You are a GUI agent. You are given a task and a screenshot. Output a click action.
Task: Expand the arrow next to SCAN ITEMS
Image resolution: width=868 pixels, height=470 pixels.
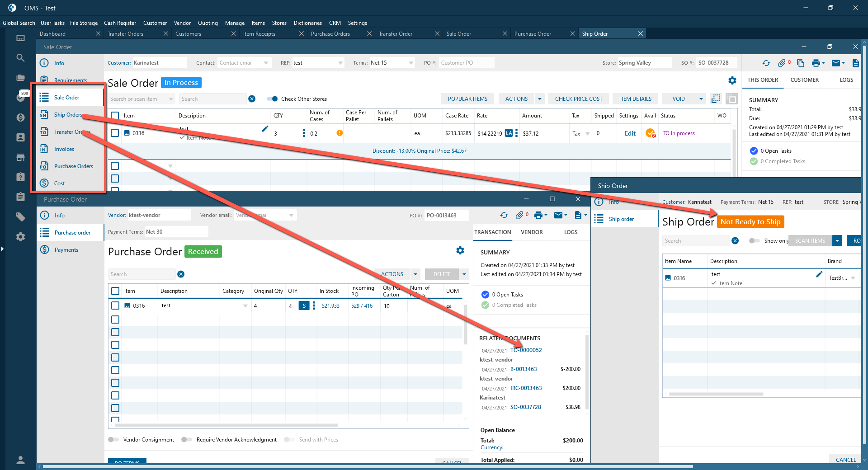tap(838, 241)
